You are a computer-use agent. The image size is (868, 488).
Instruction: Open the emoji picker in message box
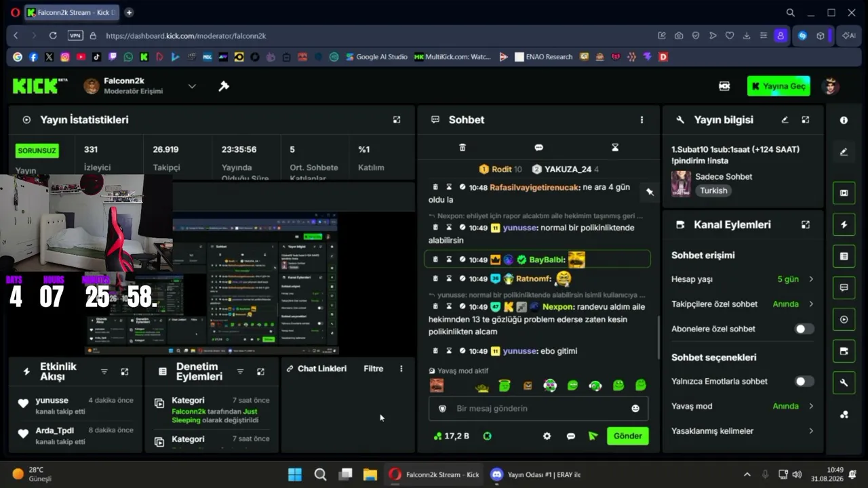[x=635, y=409]
